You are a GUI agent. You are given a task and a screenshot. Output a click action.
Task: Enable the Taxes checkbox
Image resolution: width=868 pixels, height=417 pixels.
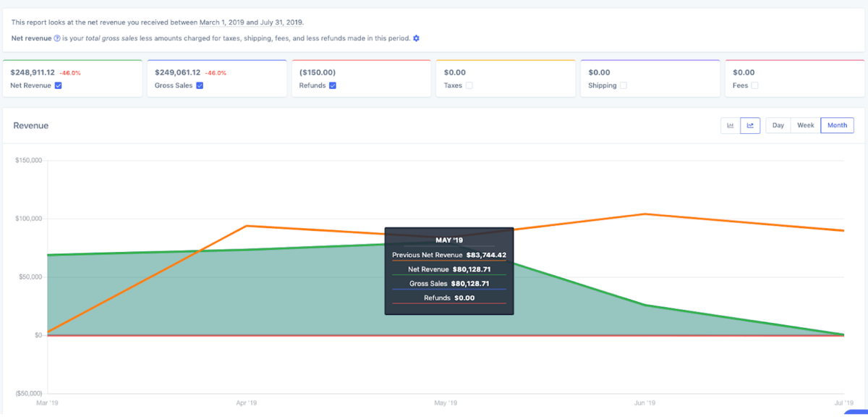tap(470, 85)
